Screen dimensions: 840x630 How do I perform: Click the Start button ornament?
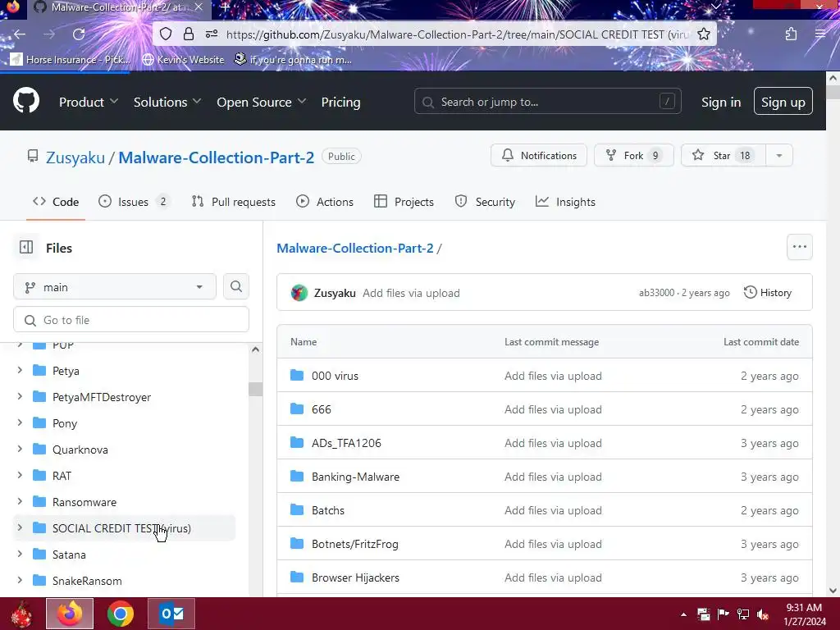tap(21, 614)
